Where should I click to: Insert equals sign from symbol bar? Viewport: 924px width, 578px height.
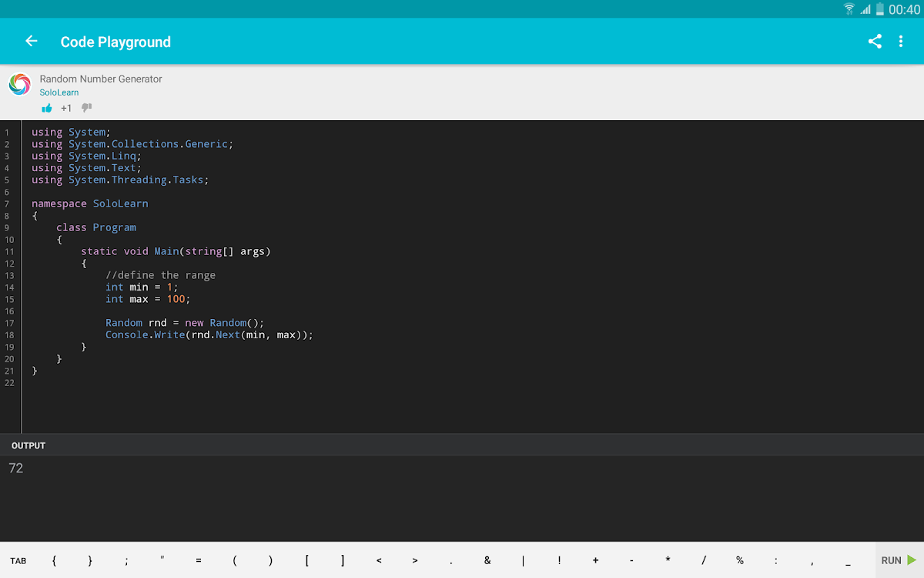coord(199,560)
